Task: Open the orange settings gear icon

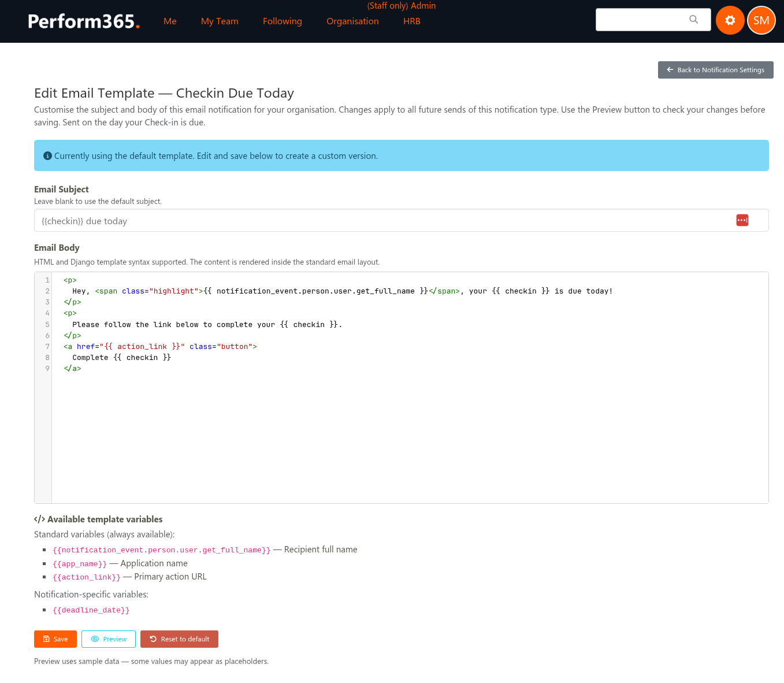Action: [730, 20]
